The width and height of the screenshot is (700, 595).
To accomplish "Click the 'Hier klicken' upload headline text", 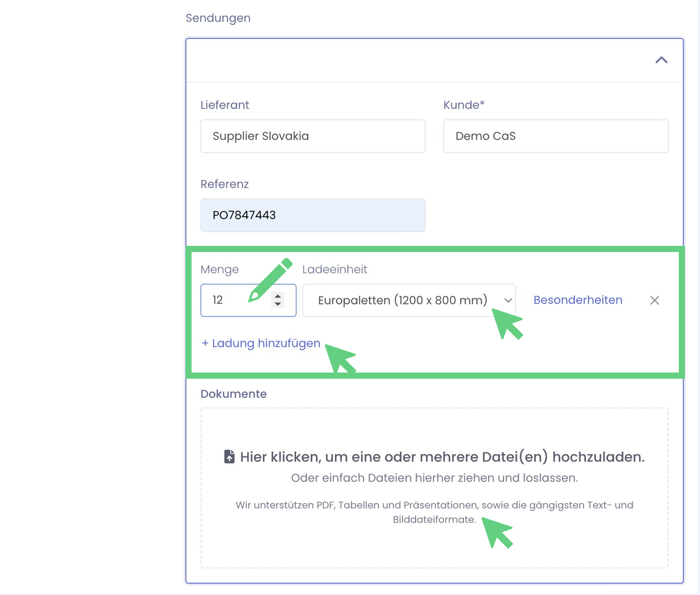I will click(x=442, y=457).
